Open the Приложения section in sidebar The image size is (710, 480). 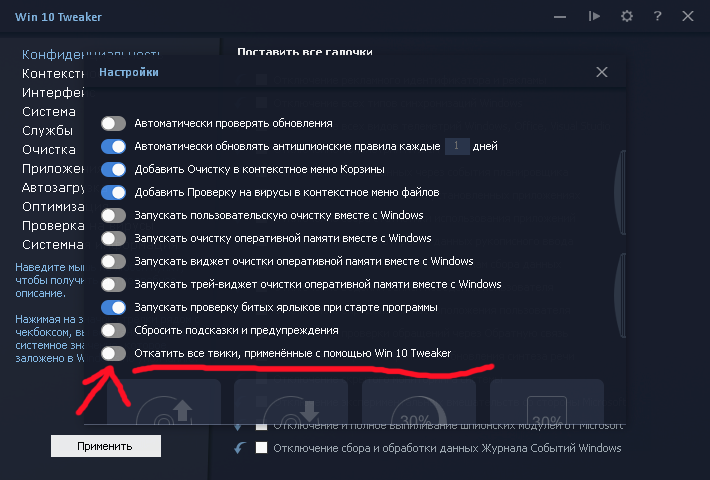coord(53,168)
